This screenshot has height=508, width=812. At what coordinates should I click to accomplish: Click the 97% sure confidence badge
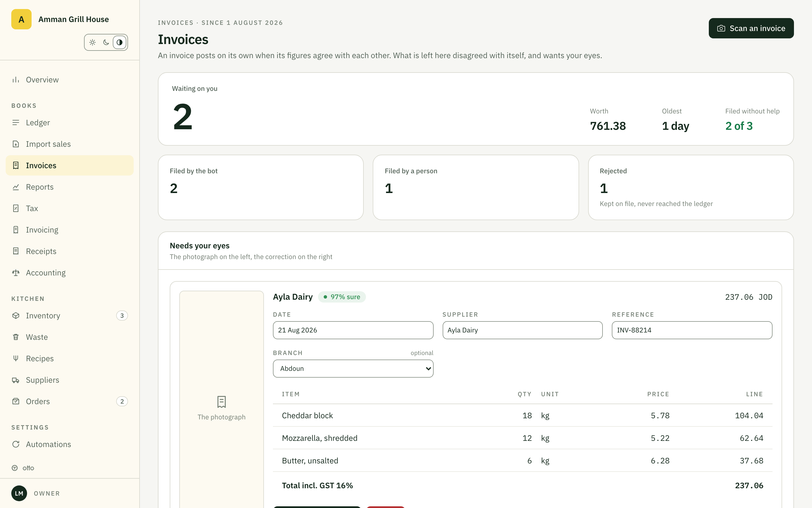[x=342, y=297]
